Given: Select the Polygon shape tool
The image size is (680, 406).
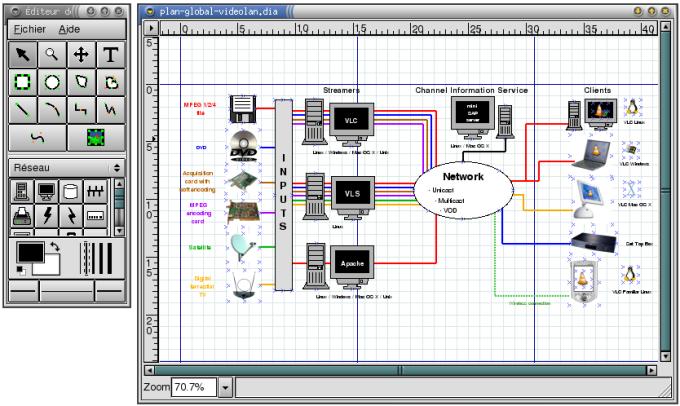Looking at the screenshot, I should pos(80,81).
